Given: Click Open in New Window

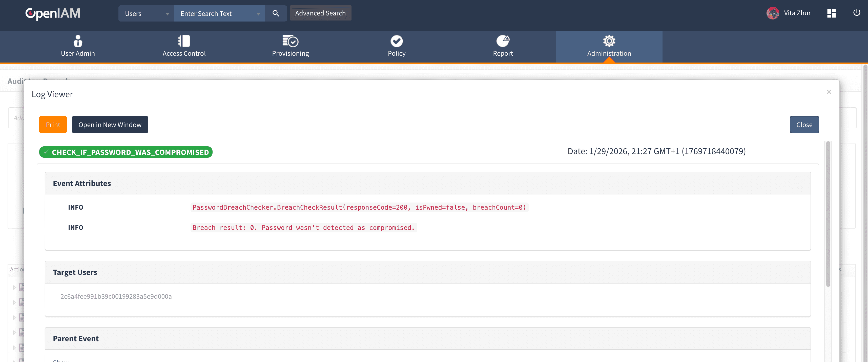Looking at the screenshot, I should (x=110, y=125).
